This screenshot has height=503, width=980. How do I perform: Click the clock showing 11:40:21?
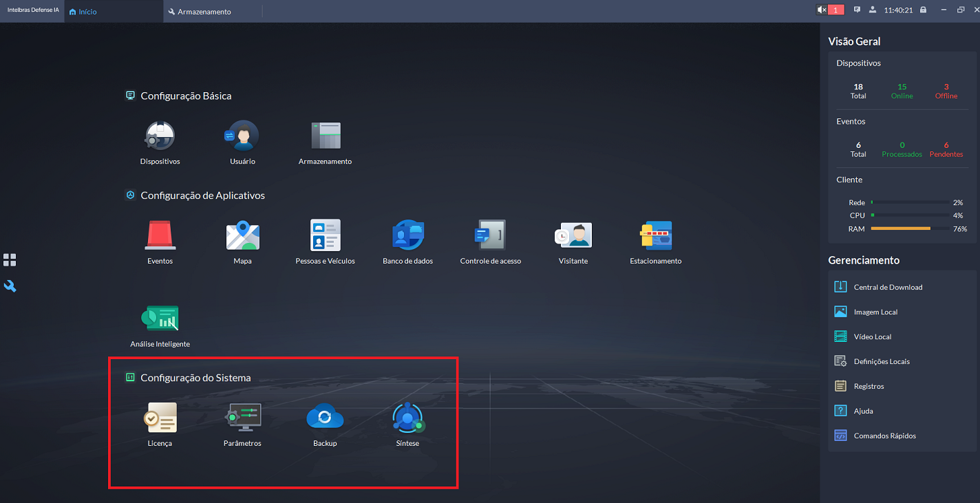click(x=898, y=10)
